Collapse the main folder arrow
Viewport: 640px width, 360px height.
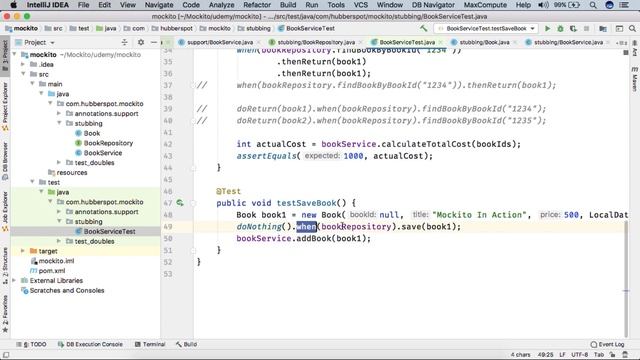point(32,84)
